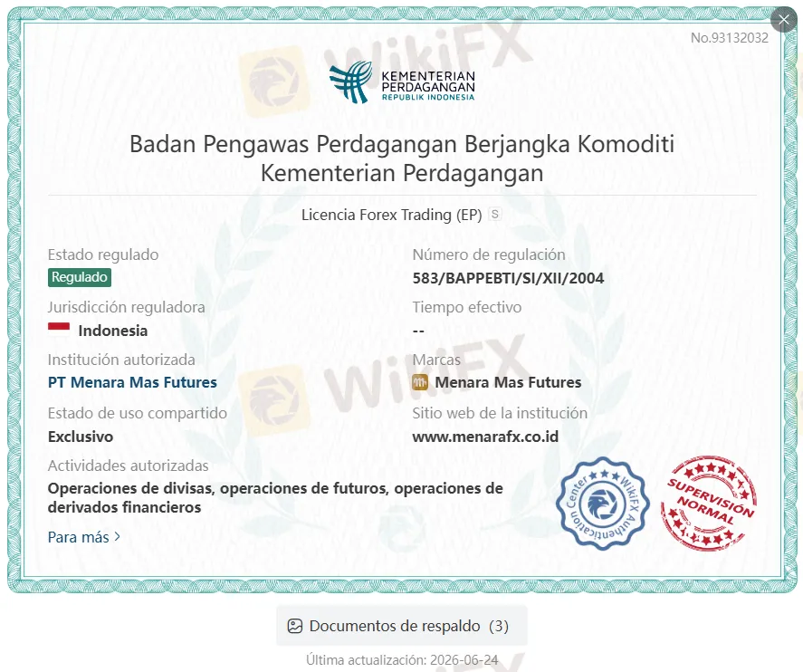Click the WikiFX Authentication Center seal
This screenshot has width=803, height=672.
(x=603, y=504)
